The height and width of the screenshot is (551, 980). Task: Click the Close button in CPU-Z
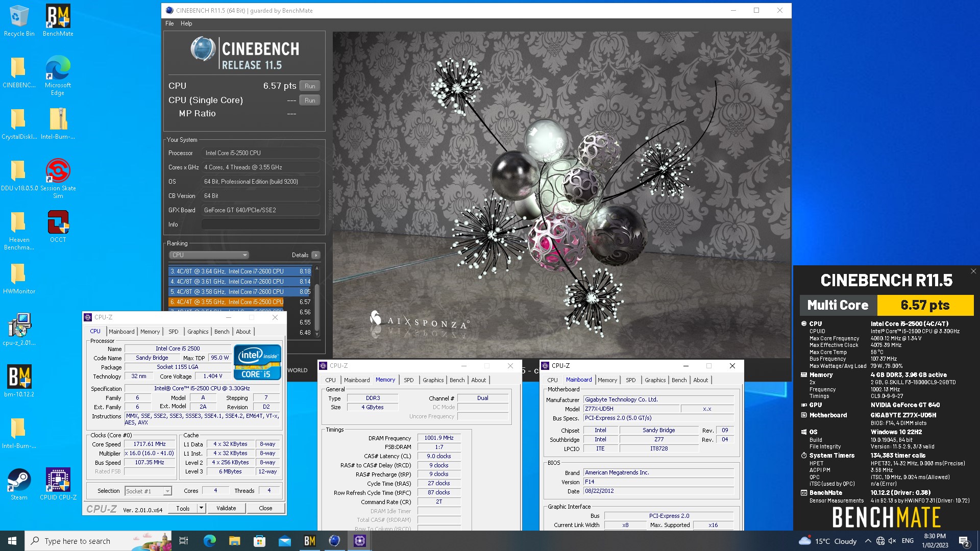(265, 508)
